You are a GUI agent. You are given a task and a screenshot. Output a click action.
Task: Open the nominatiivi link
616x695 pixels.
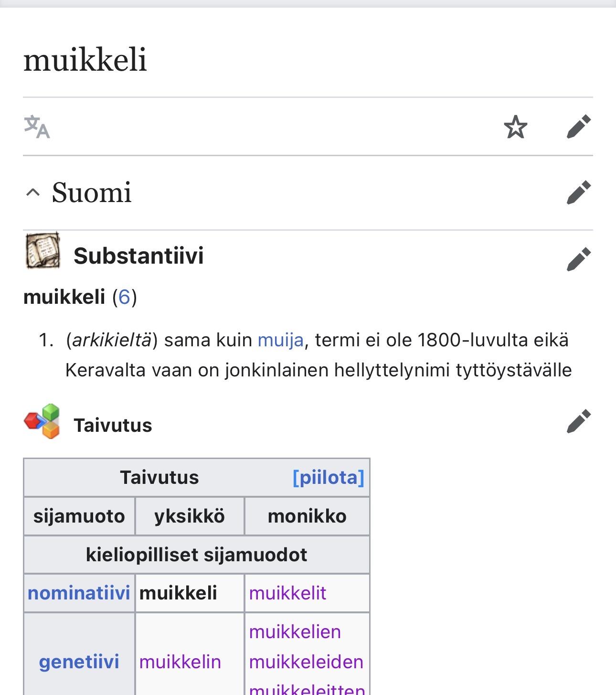pyautogui.click(x=79, y=593)
